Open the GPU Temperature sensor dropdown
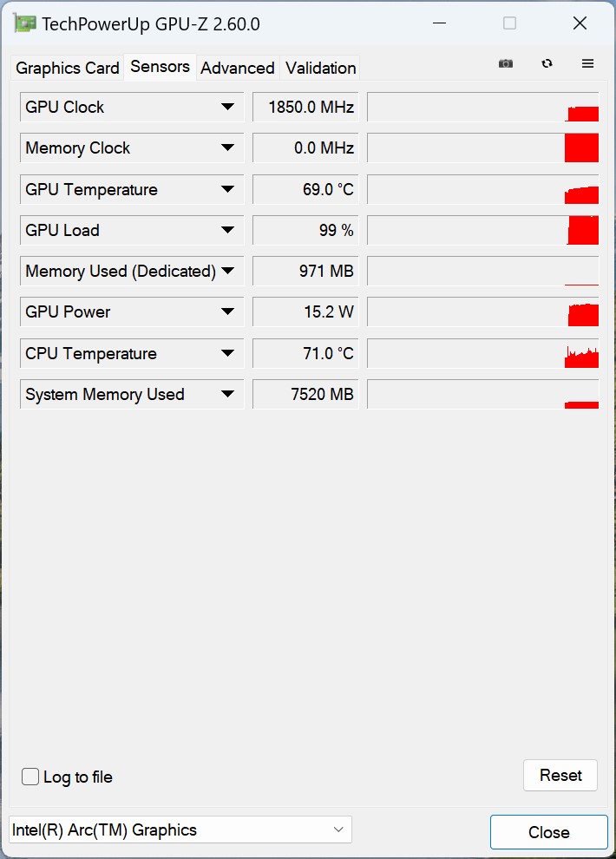The image size is (616, 859). click(227, 189)
